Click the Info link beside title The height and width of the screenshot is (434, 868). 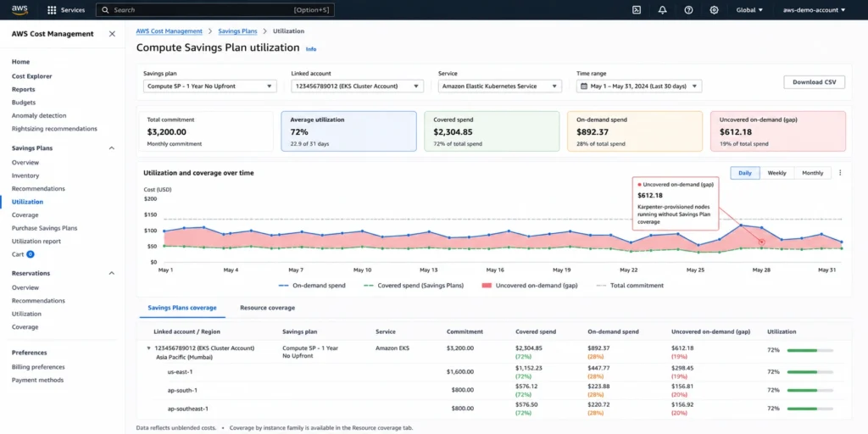click(x=311, y=49)
